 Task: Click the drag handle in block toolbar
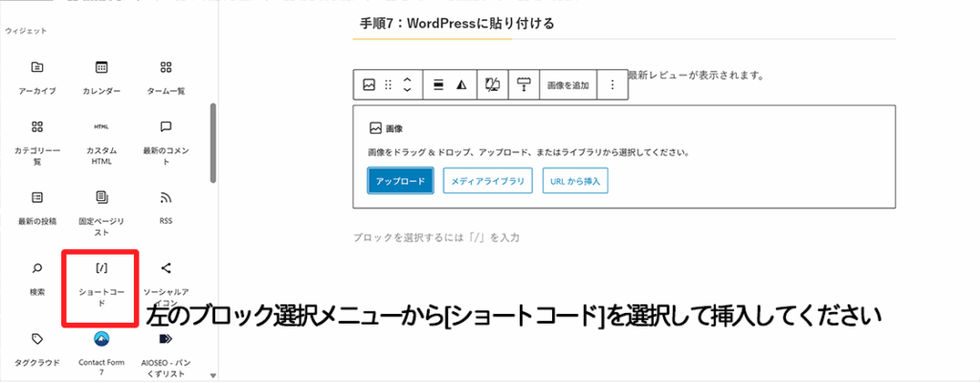(x=389, y=85)
